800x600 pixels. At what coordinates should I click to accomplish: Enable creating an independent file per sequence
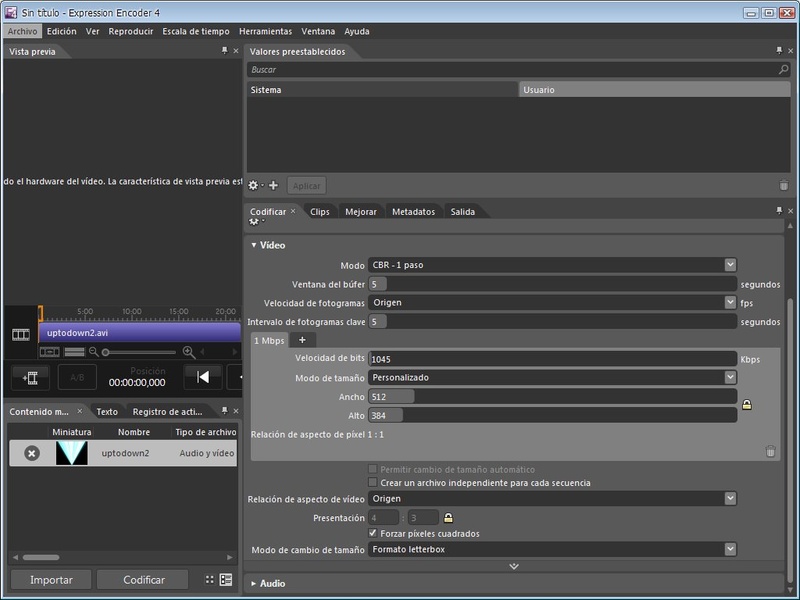tap(373, 483)
